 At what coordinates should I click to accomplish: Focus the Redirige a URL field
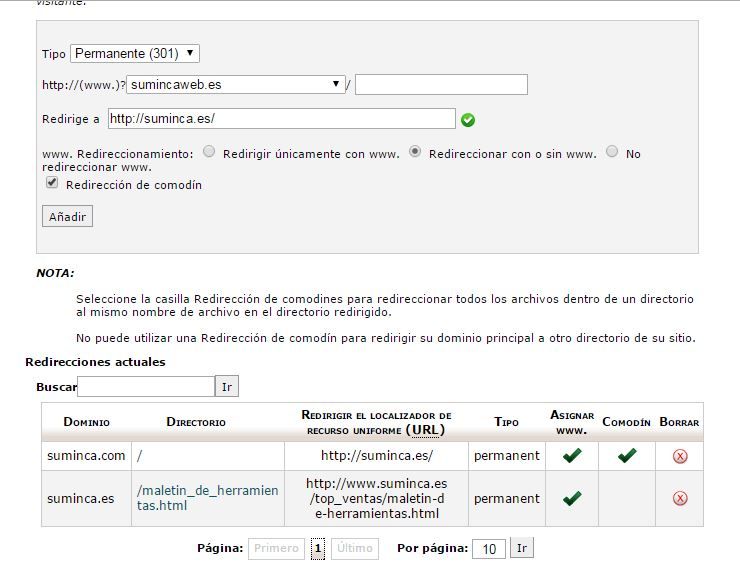coord(282,118)
